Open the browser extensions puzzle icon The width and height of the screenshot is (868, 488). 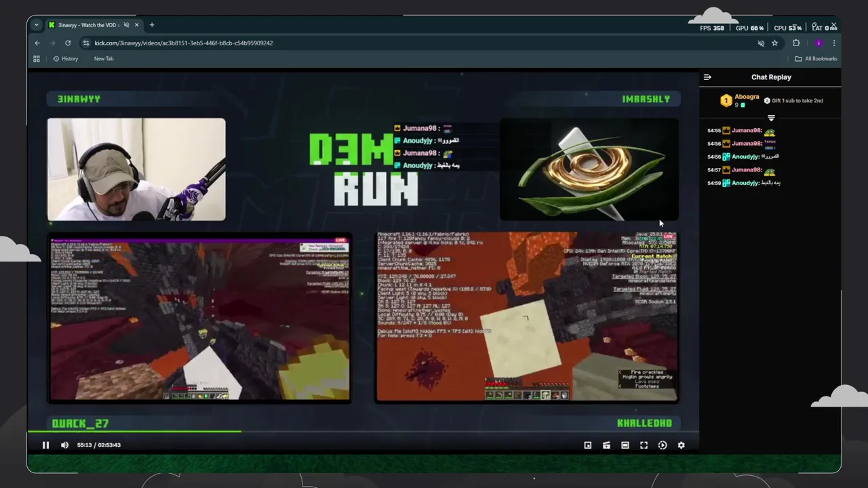(796, 43)
